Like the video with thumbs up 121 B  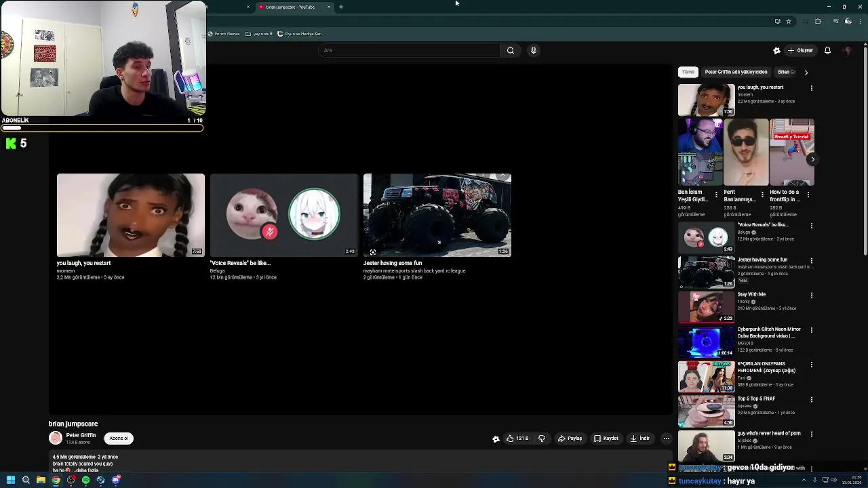517,439
